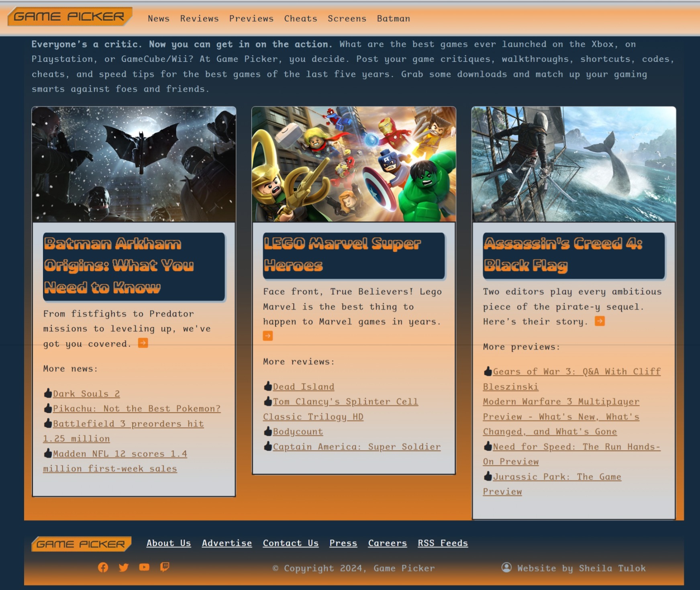Click thumbs-up icon beside Tom Clancy's Splinter Cell

click(268, 401)
